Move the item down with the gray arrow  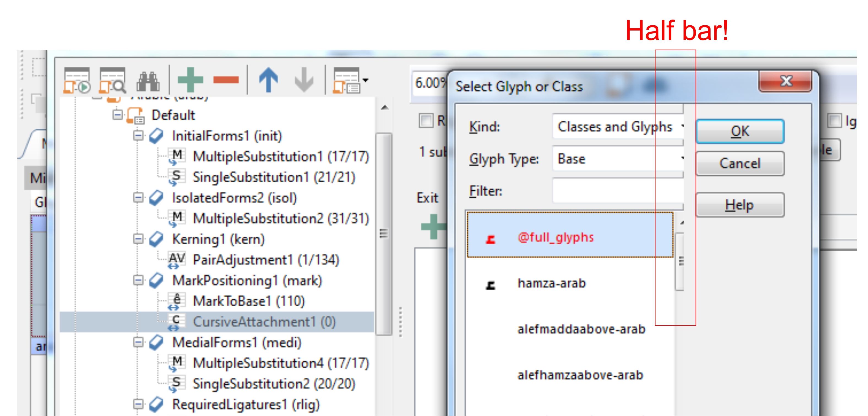click(x=304, y=80)
